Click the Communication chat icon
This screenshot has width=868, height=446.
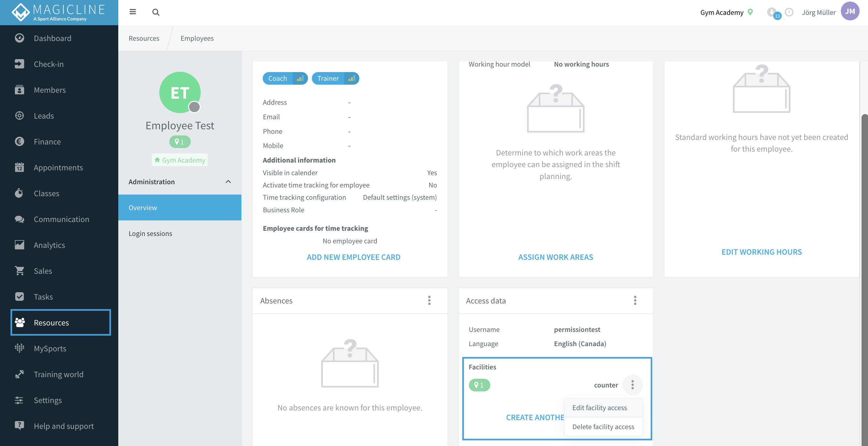pos(19,219)
